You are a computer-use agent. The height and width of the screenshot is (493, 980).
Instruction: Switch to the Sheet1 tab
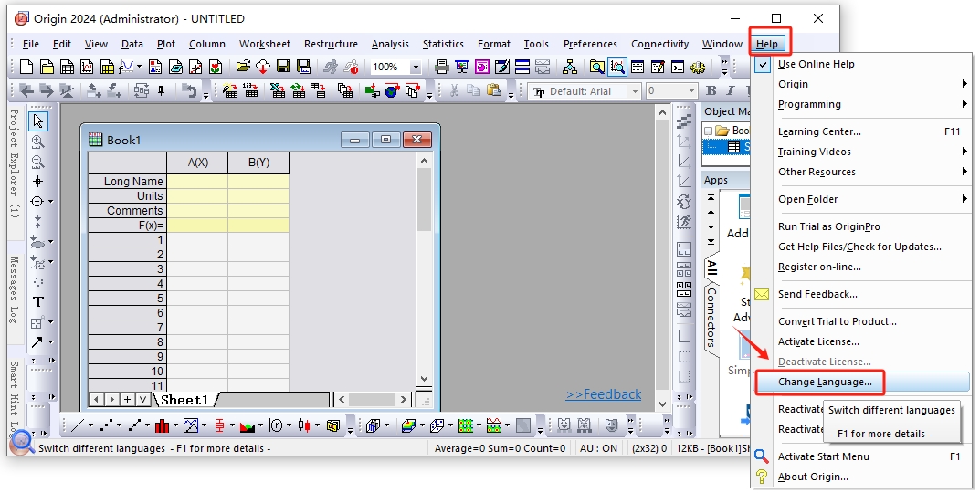click(x=184, y=400)
